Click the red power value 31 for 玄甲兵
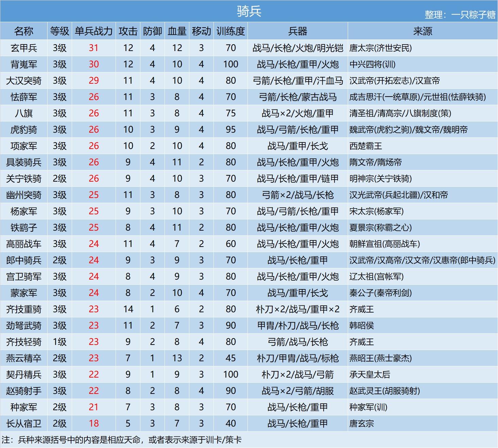The image size is (498, 448). [x=93, y=48]
